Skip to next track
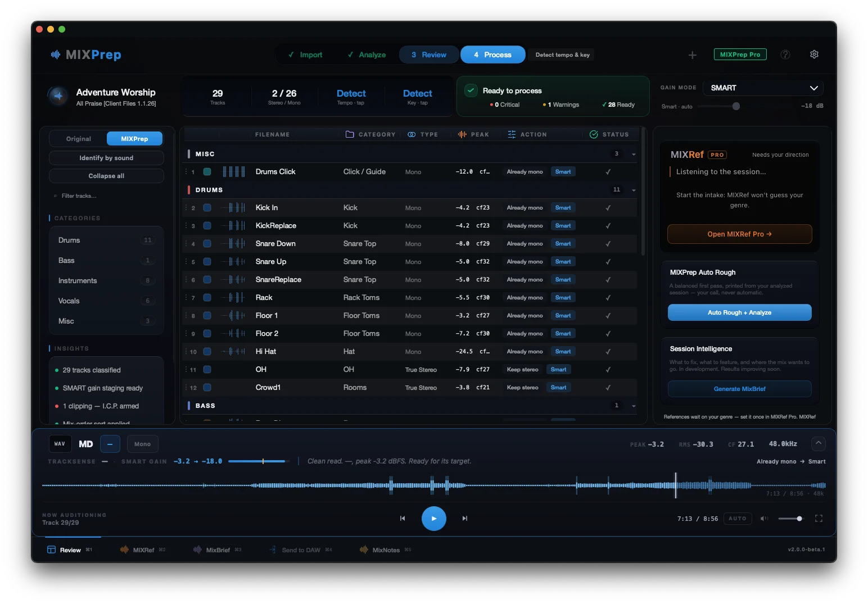The width and height of the screenshot is (868, 604). (465, 519)
